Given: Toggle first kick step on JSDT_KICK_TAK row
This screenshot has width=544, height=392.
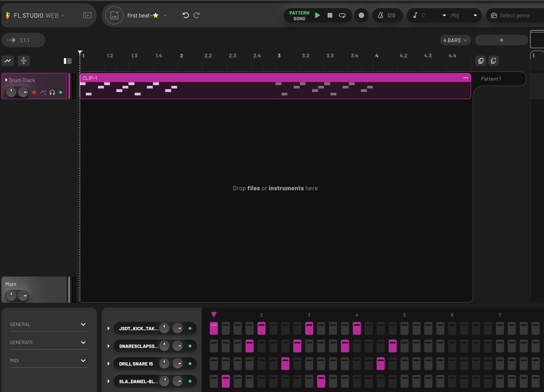Looking at the screenshot, I should pos(214,328).
